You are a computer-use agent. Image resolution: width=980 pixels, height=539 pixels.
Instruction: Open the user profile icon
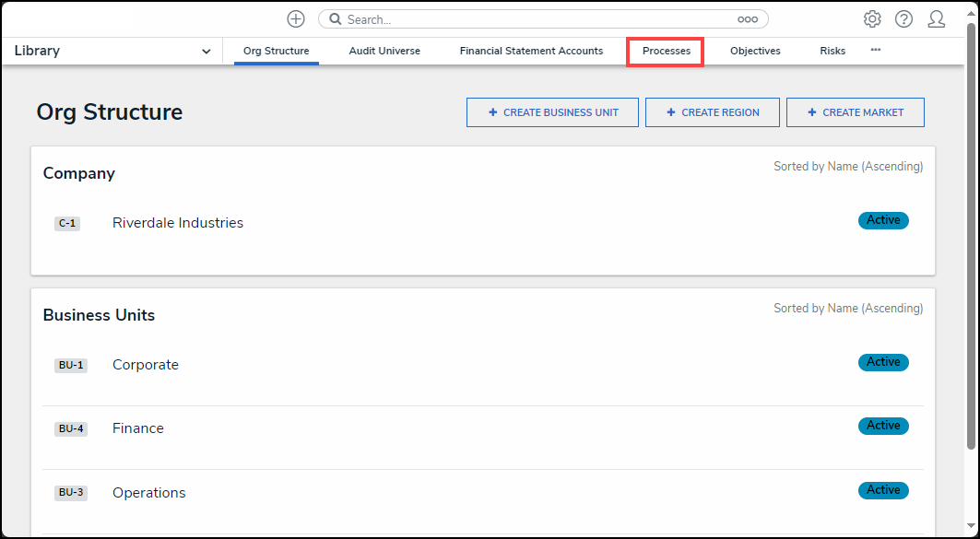pos(936,19)
